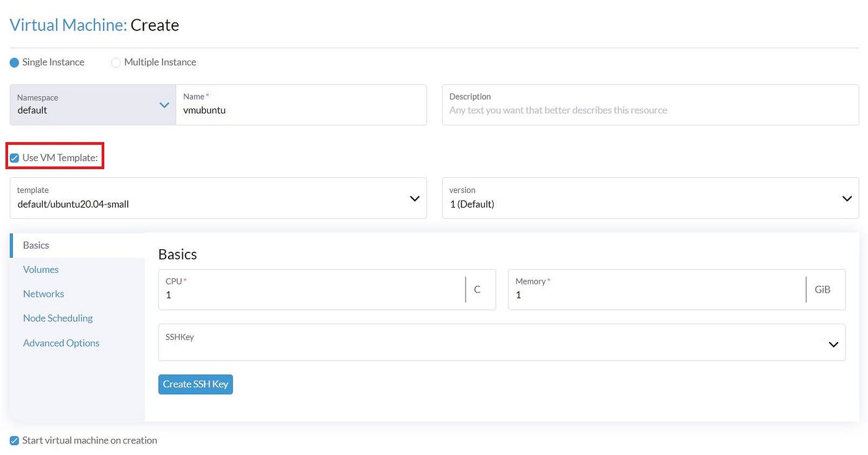Switch to the Volumes tab
The image size is (868, 455).
(x=40, y=269)
